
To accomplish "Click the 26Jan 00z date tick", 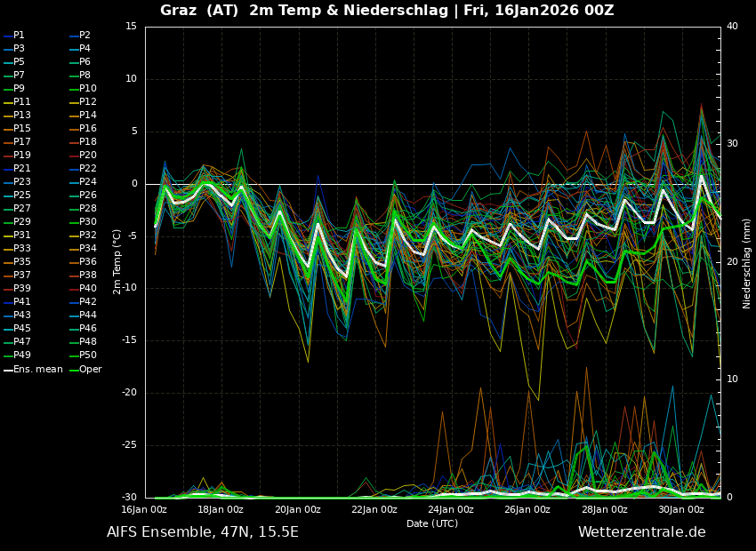I will (x=527, y=509).
